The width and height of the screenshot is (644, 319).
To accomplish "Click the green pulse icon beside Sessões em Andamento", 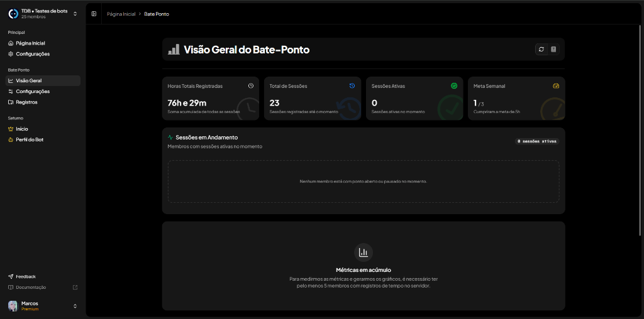I will pos(170,138).
